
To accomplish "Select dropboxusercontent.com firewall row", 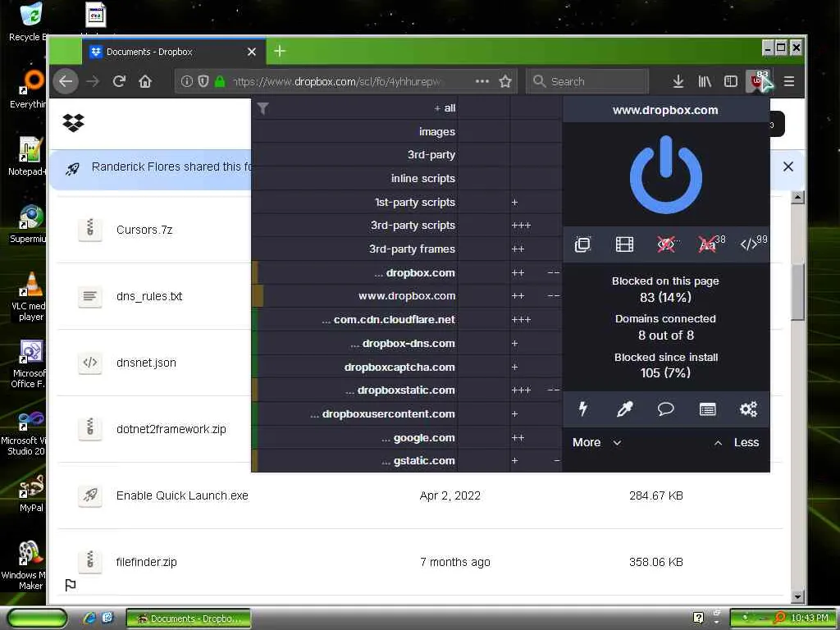I will click(x=407, y=414).
